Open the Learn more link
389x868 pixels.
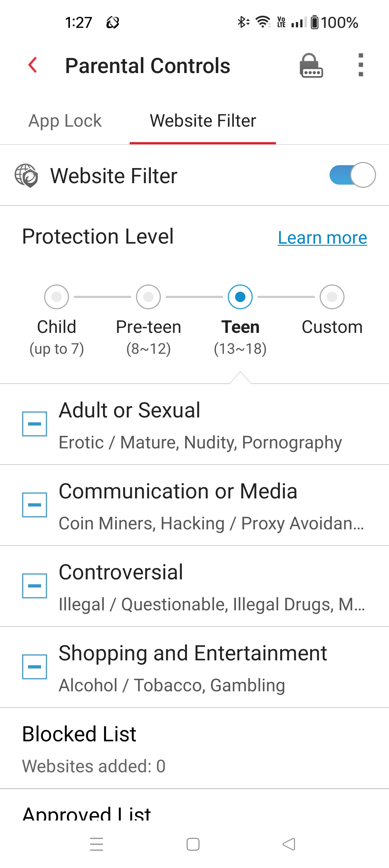point(322,238)
